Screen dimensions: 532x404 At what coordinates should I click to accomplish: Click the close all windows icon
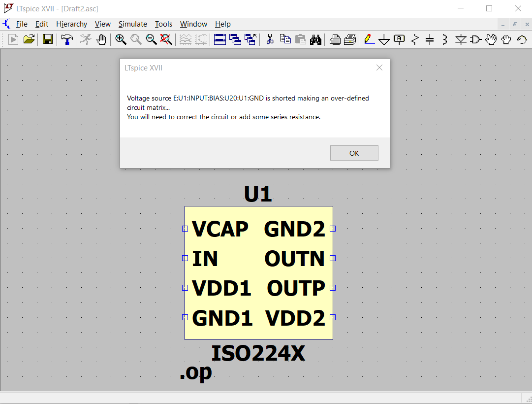coord(250,39)
